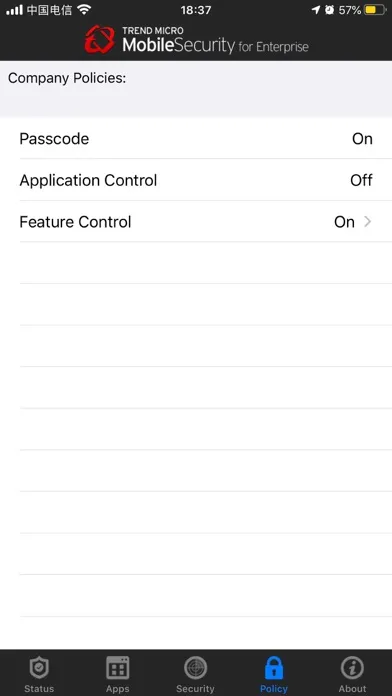392x696 pixels.
Task: Open the About info icon
Action: click(x=352, y=668)
